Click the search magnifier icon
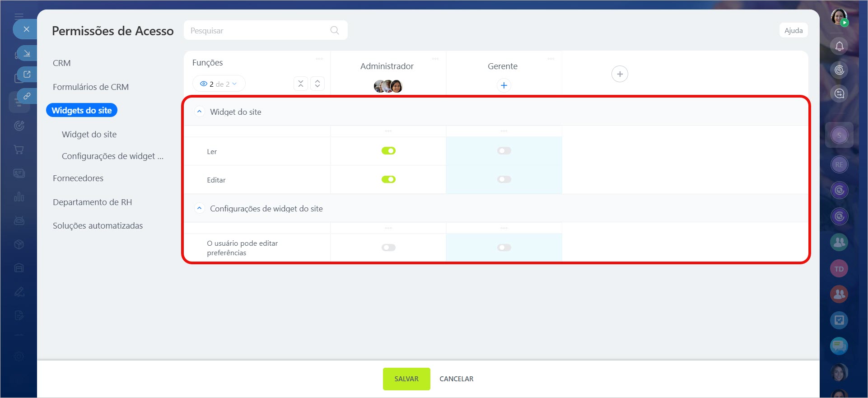The width and height of the screenshot is (868, 398). click(x=334, y=30)
